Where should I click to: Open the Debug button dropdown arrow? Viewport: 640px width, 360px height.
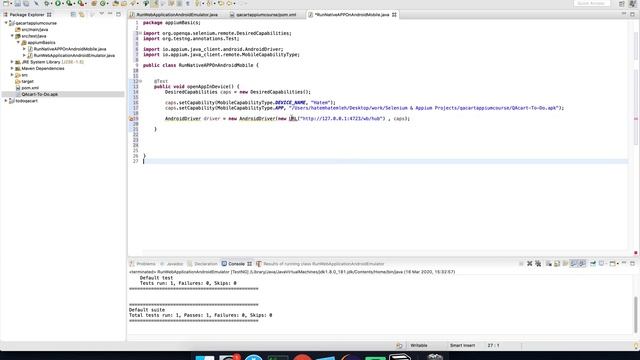(51, 4)
